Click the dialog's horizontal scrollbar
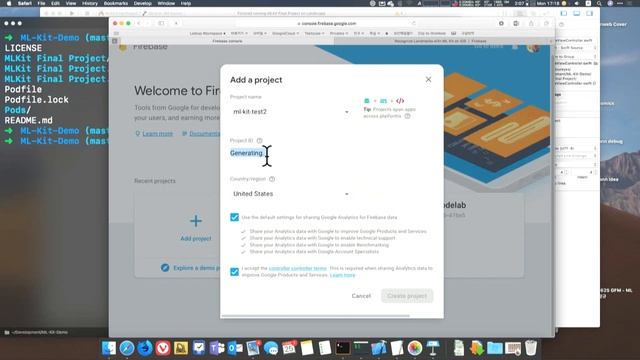The width and height of the screenshot is (640, 360). click(x=315, y=316)
